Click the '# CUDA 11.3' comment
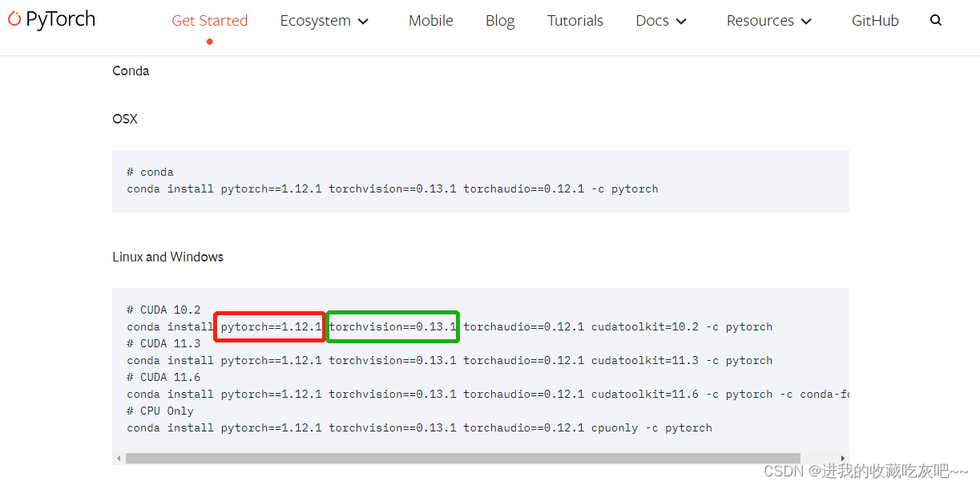 163,343
